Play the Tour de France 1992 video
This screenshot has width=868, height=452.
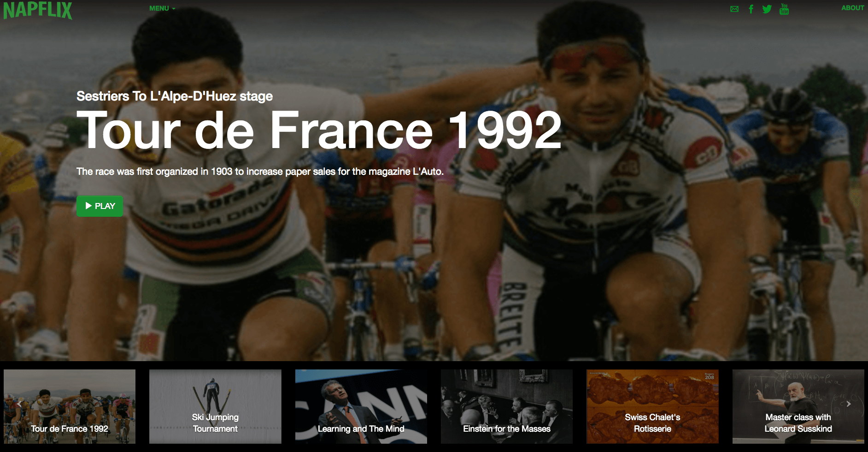coord(100,206)
